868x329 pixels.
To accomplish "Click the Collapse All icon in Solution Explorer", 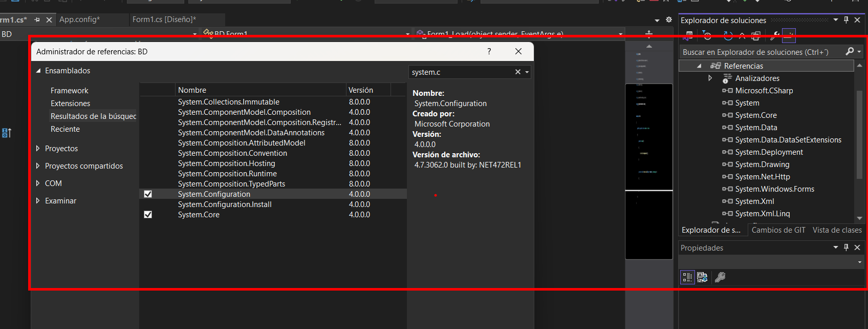I will point(742,36).
